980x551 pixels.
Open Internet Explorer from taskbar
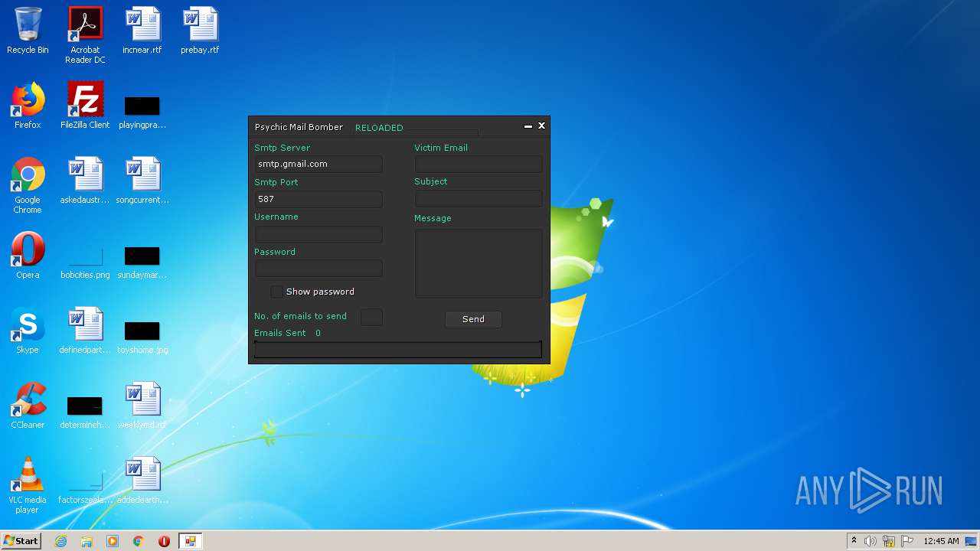tap(60, 541)
